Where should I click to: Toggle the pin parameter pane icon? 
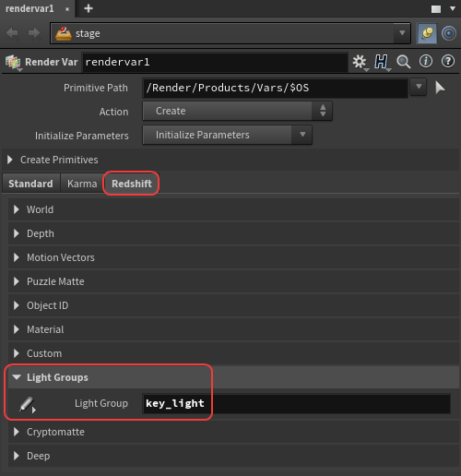pyautogui.click(x=427, y=33)
